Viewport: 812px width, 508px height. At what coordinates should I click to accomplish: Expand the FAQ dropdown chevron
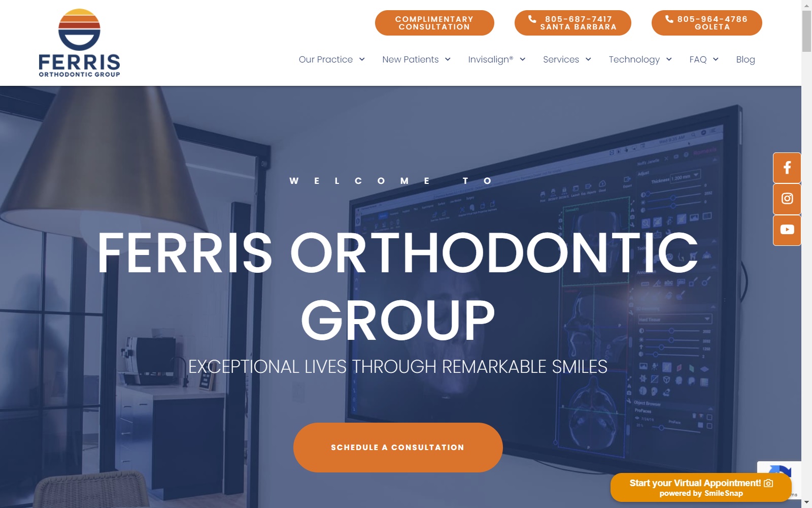[716, 59]
